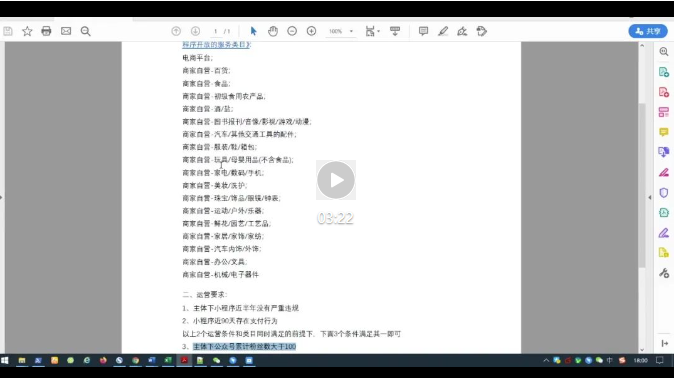
Task: Save the PDF with the floppy disk icon
Action: click(8, 31)
